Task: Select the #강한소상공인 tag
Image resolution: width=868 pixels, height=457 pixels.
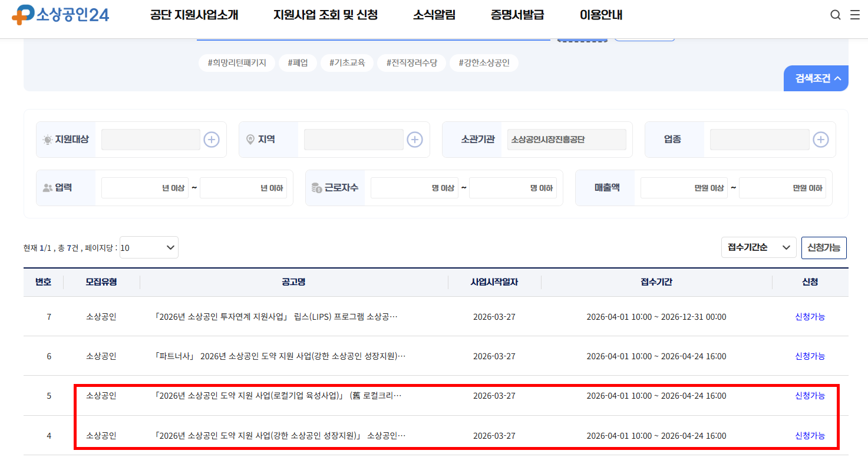Action: pyautogui.click(x=484, y=62)
